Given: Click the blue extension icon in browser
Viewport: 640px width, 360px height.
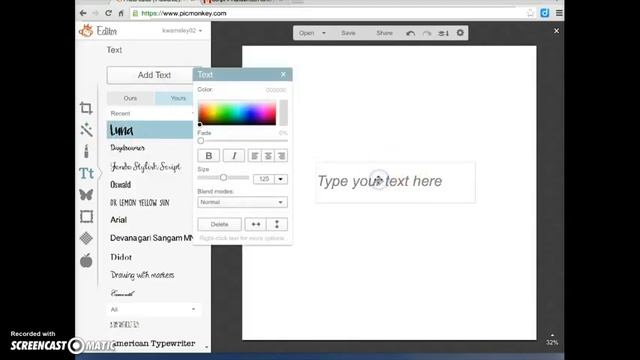Looking at the screenshot, I should 545,13.
